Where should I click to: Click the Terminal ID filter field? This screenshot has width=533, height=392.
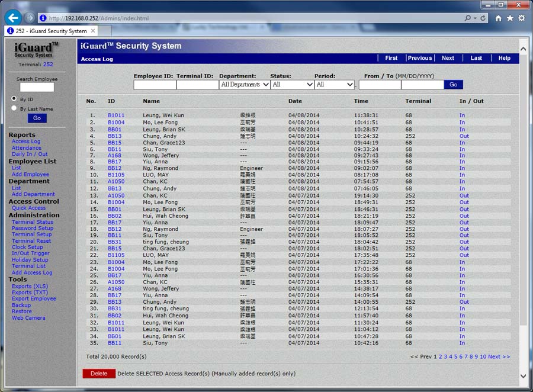(x=197, y=85)
